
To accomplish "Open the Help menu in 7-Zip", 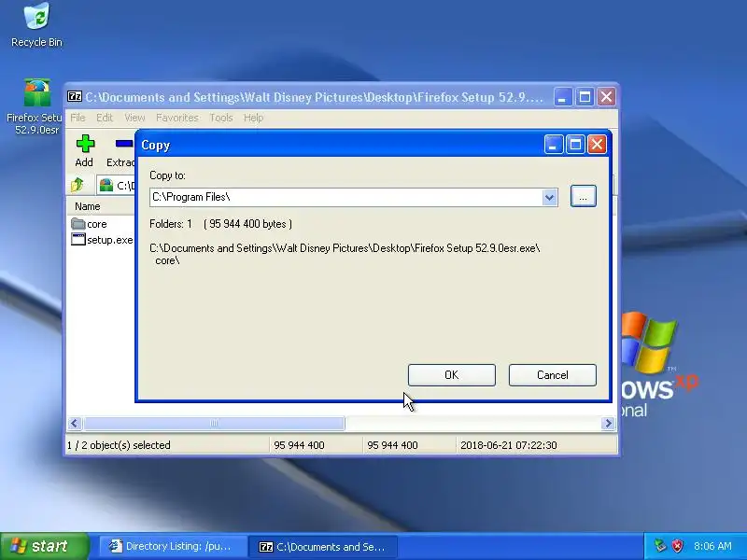I will [x=253, y=118].
